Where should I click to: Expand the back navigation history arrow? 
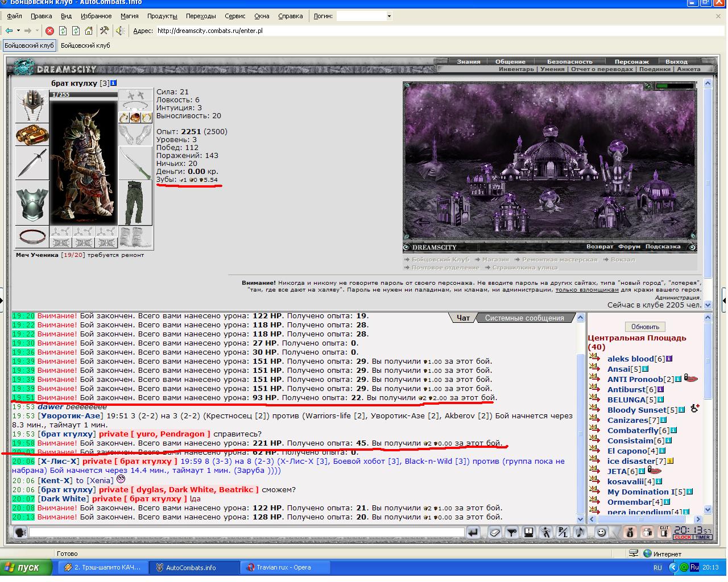pyautogui.click(x=18, y=31)
